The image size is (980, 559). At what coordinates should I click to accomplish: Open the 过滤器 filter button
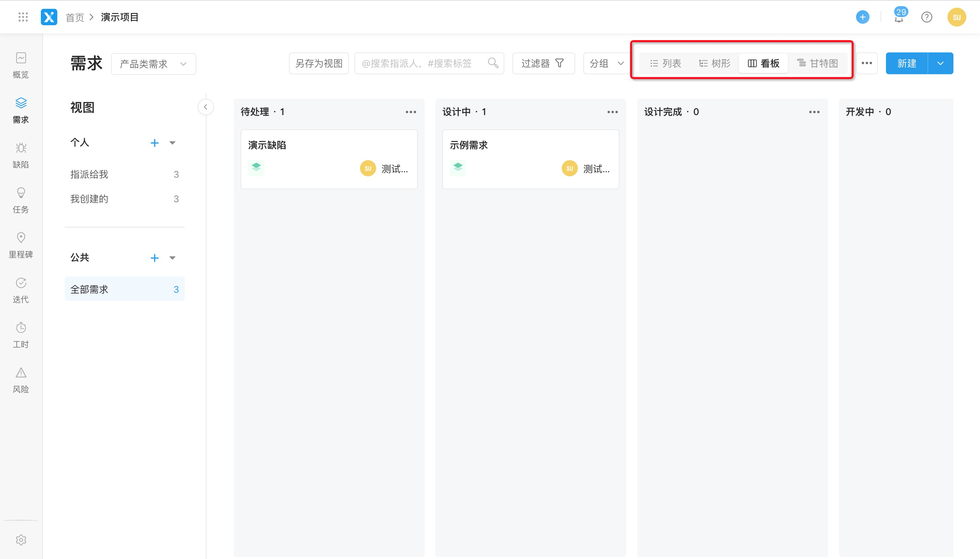click(x=543, y=63)
